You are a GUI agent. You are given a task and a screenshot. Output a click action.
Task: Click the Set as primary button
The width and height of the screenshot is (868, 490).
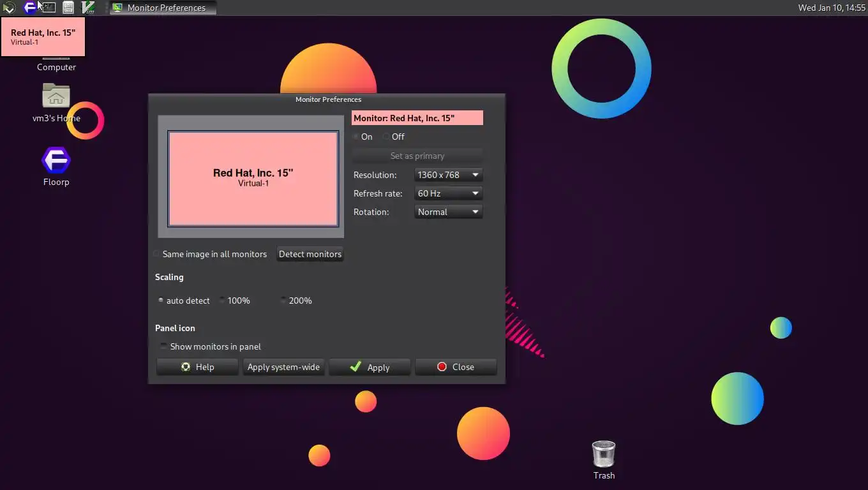pyautogui.click(x=417, y=156)
